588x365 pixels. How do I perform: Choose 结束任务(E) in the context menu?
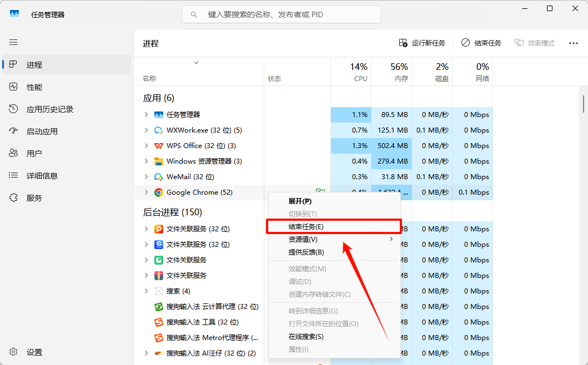click(x=333, y=227)
